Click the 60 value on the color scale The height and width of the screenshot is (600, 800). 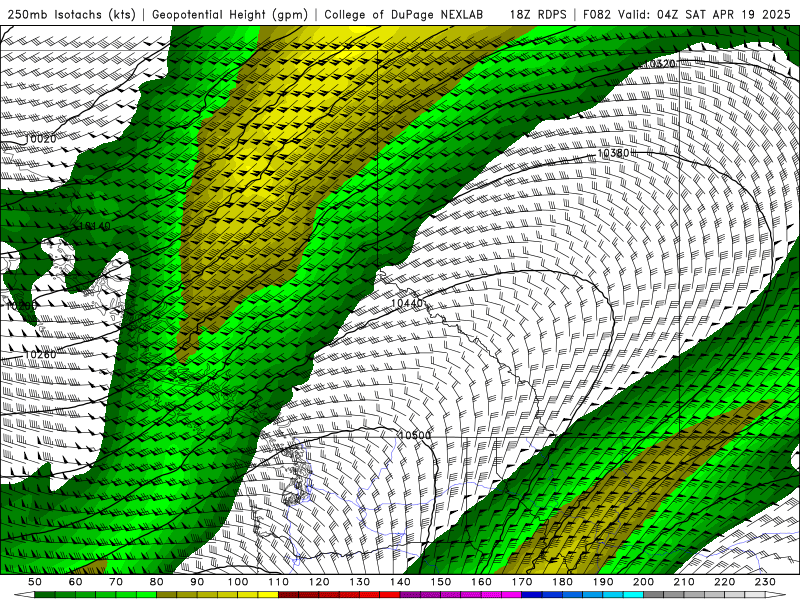[x=76, y=582]
